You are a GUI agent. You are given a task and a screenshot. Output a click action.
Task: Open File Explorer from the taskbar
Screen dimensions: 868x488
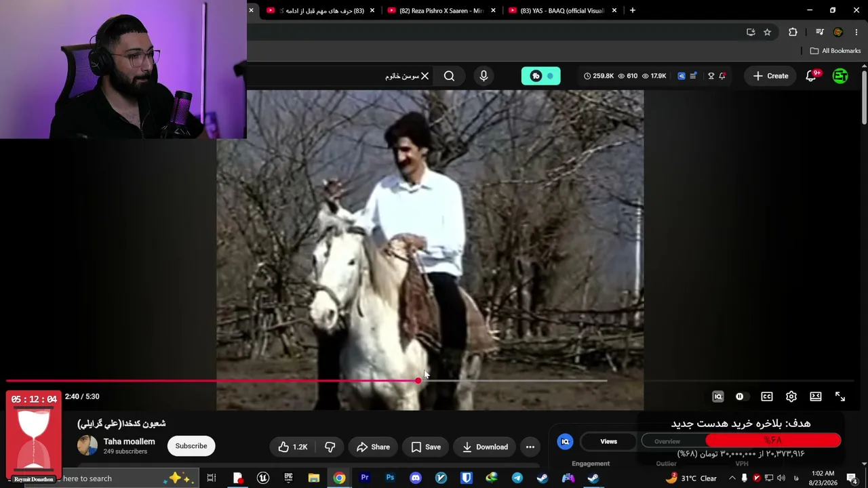pyautogui.click(x=314, y=479)
